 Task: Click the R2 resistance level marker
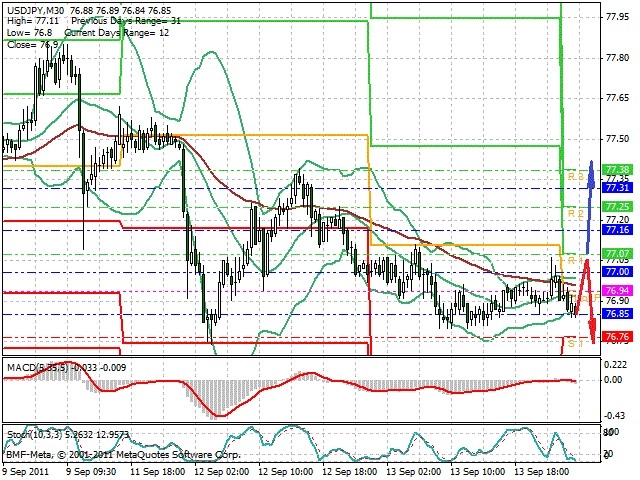coord(576,213)
